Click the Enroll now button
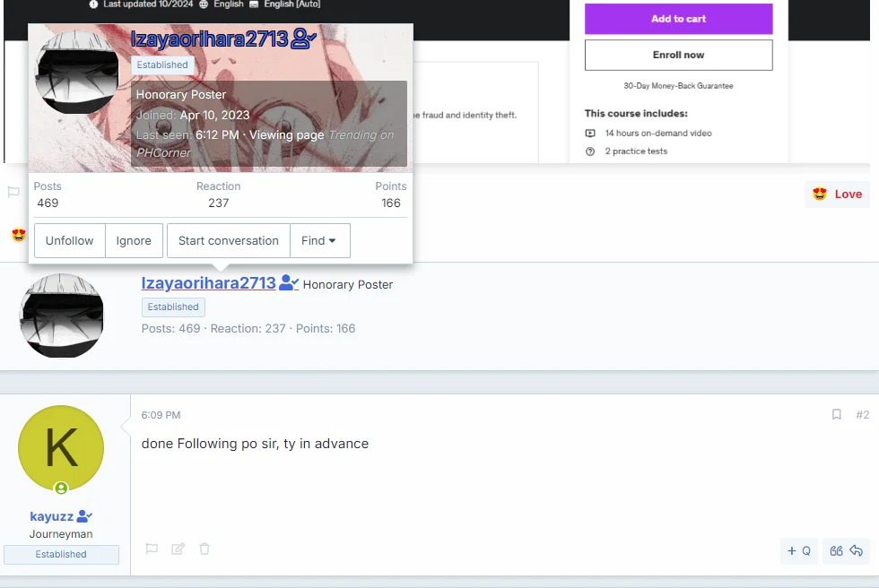 [x=678, y=55]
